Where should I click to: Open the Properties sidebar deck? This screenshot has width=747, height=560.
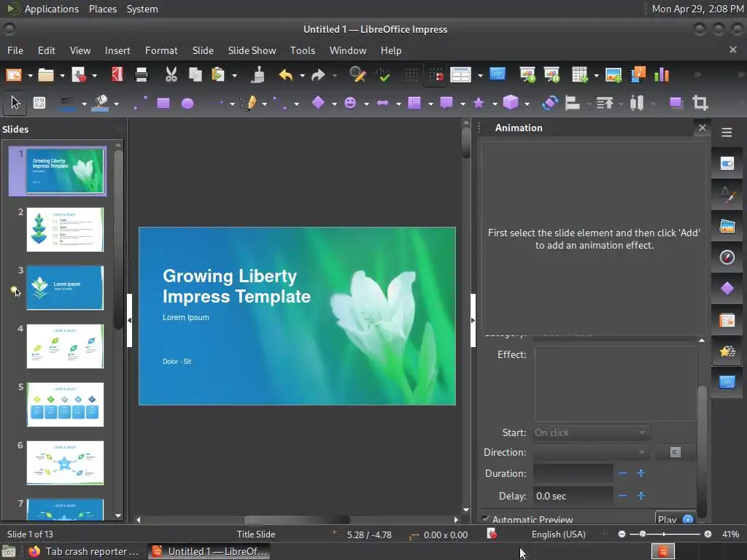coord(727,164)
